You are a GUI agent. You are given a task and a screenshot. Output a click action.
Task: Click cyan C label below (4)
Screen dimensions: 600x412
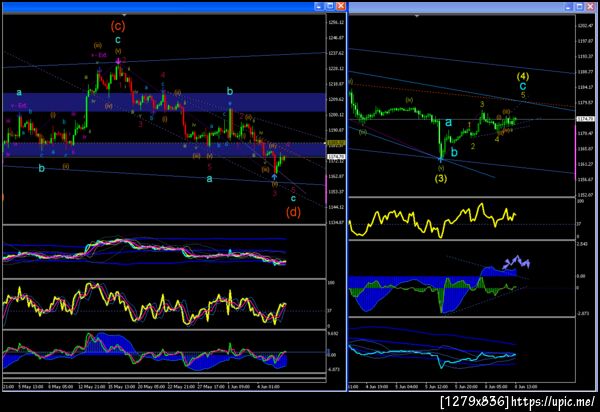(523, 86)
